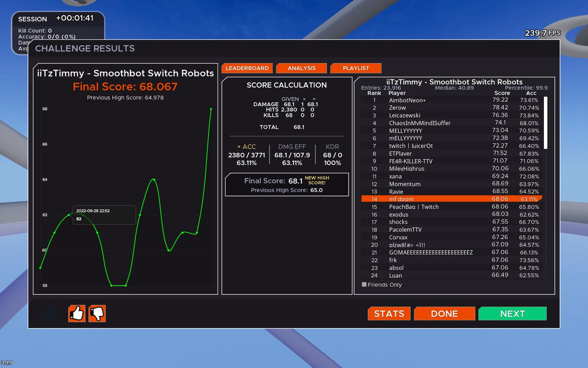Select leaderboard row twitch | JuicerOt

pos(452,146)
